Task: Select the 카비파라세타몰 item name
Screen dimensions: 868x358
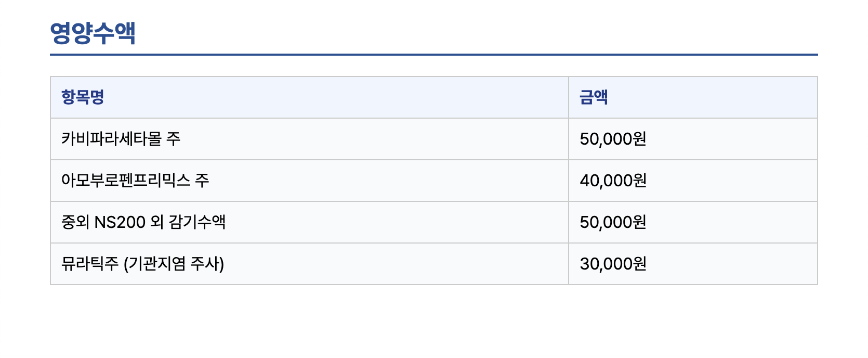Action: pyautogui.click(x=111, y=138)
